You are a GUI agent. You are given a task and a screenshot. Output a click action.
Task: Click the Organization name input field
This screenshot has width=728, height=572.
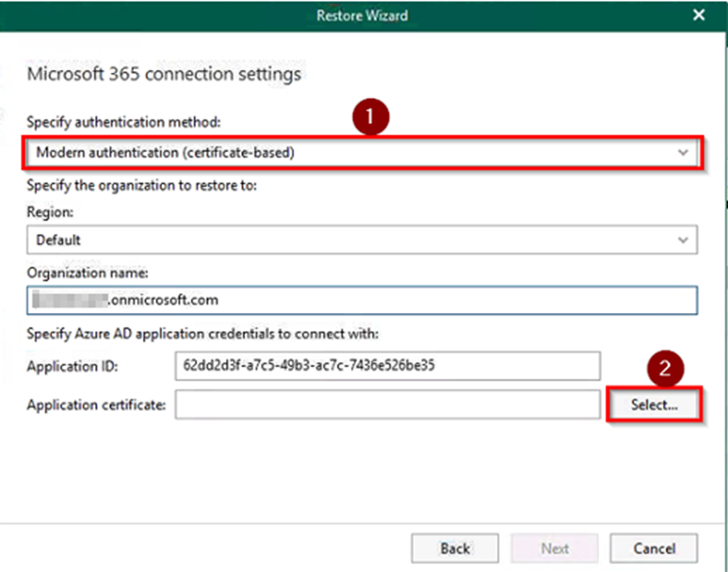(362, 300)
